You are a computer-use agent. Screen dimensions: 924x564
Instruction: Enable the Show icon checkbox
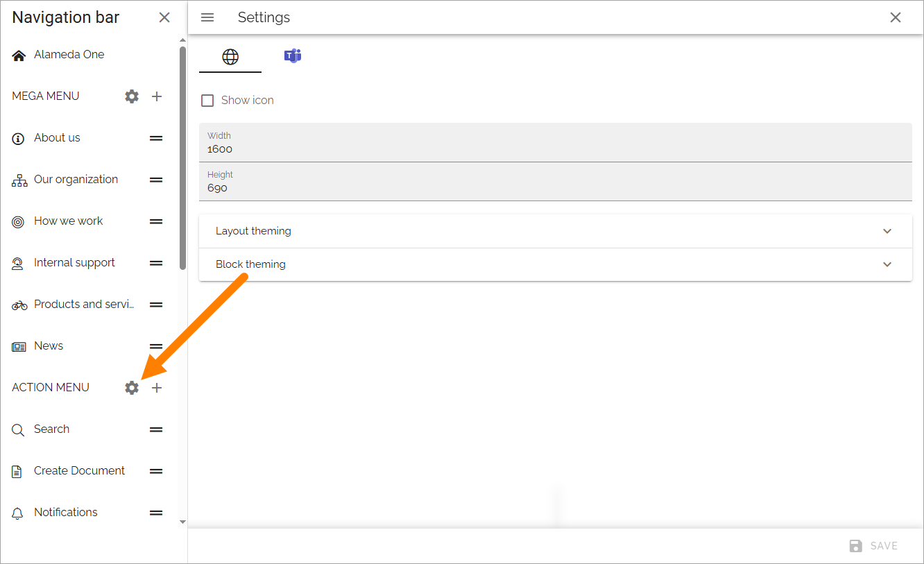pos(207,101)
